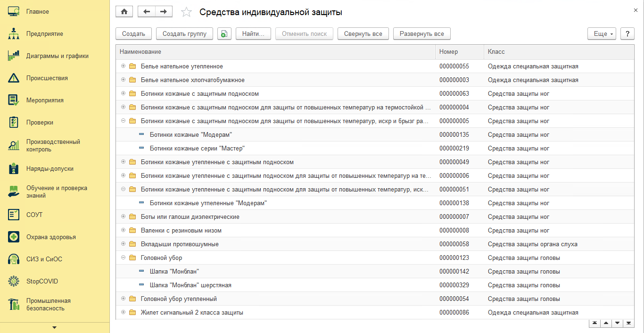Open the Охрана здоровья sidebar section
Viewport: 644px width, 333px height.
click(x=50, y=237)
